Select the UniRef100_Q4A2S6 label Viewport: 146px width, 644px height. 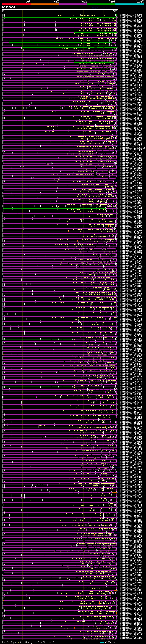click(131, 608)
